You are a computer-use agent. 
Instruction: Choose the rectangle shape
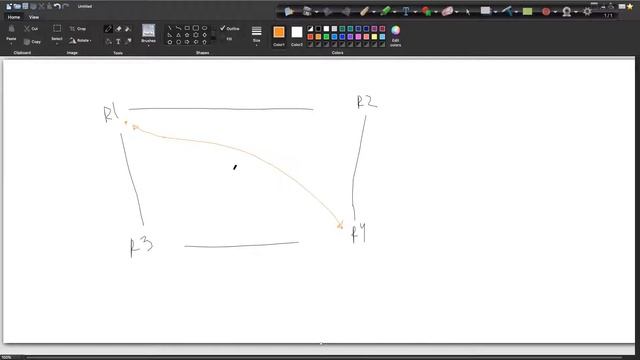tap(187, 28)
